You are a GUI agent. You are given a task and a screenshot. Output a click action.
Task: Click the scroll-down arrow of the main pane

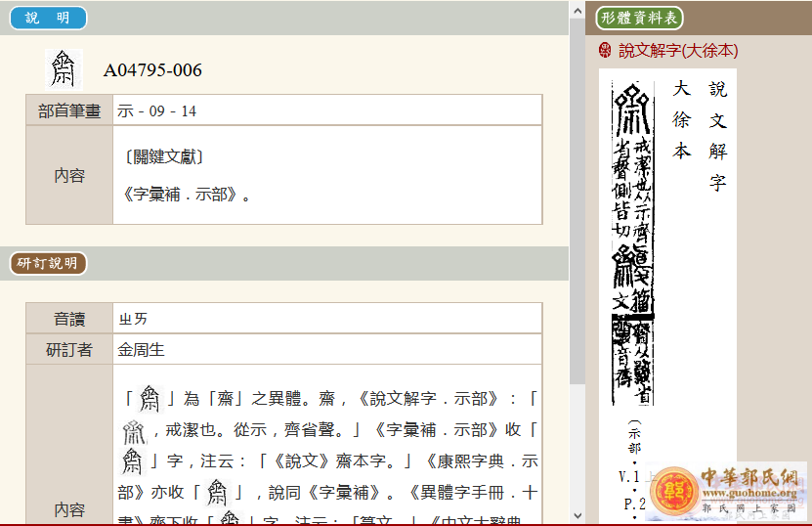(577, 515)
